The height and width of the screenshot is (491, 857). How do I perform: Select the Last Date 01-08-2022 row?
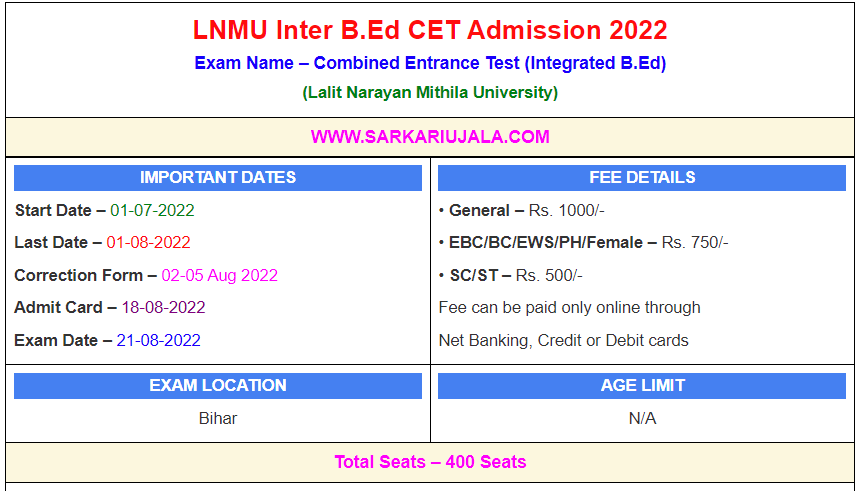[103, 242]
